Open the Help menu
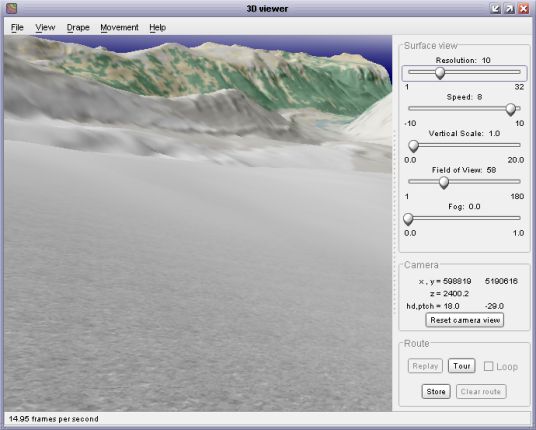536x430 pixels. click(x=158, y=27)
